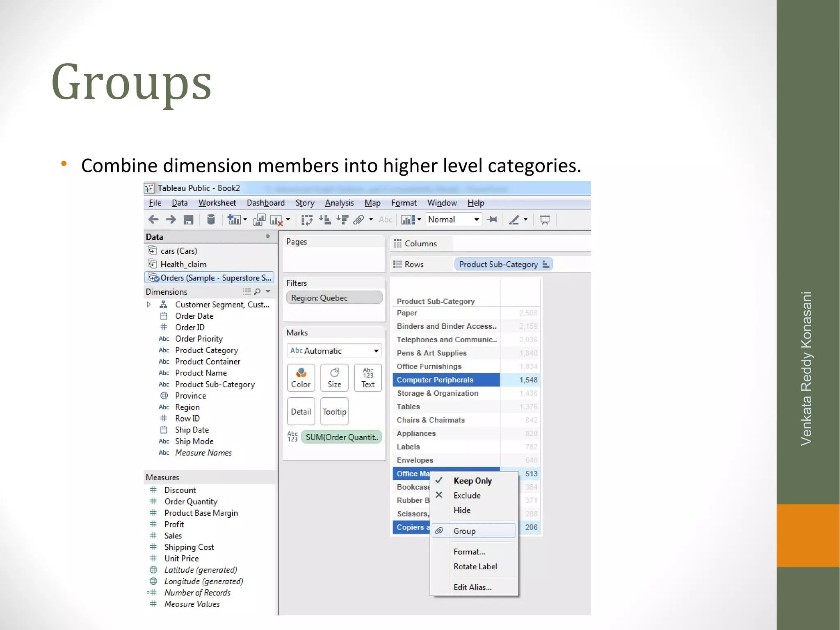Click the data source cylinder icon
The height and width of the screenshot is (630, 840).
point(211,220)
